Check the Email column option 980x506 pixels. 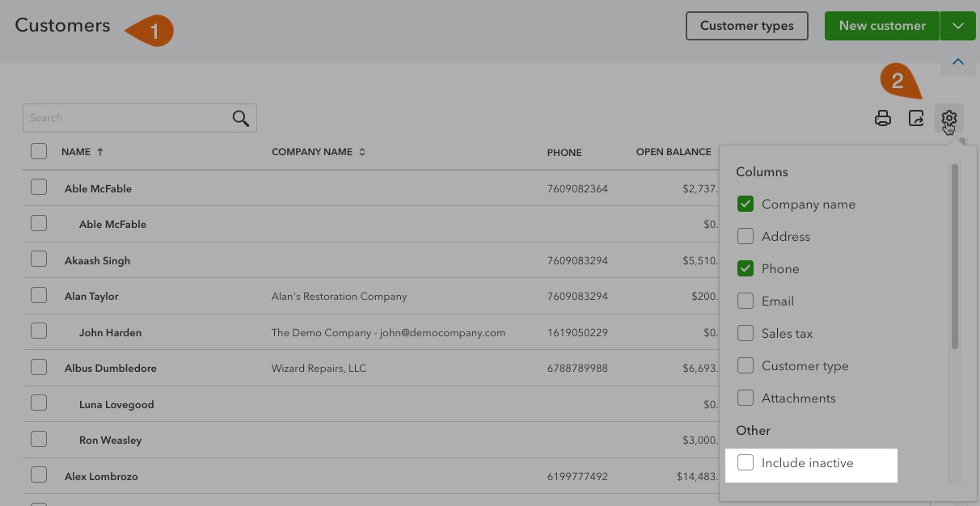746,301
